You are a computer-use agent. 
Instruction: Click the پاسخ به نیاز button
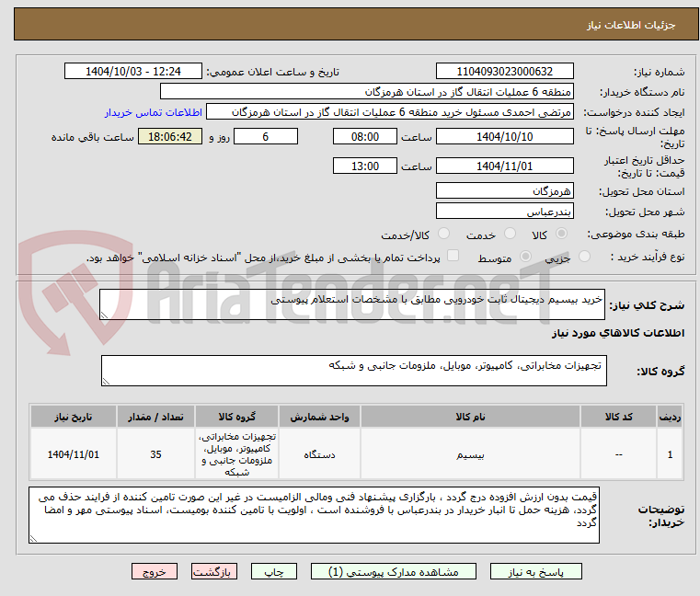(x=535, y=571)
